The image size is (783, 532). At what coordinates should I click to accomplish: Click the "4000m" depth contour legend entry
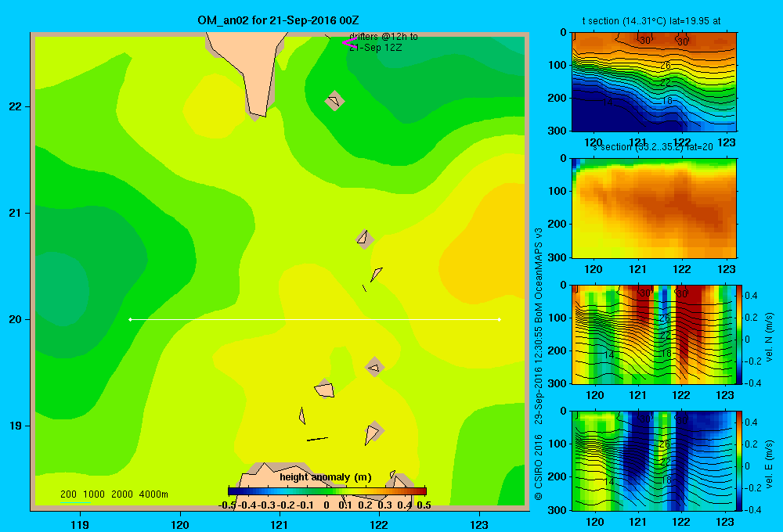point(153,494)
